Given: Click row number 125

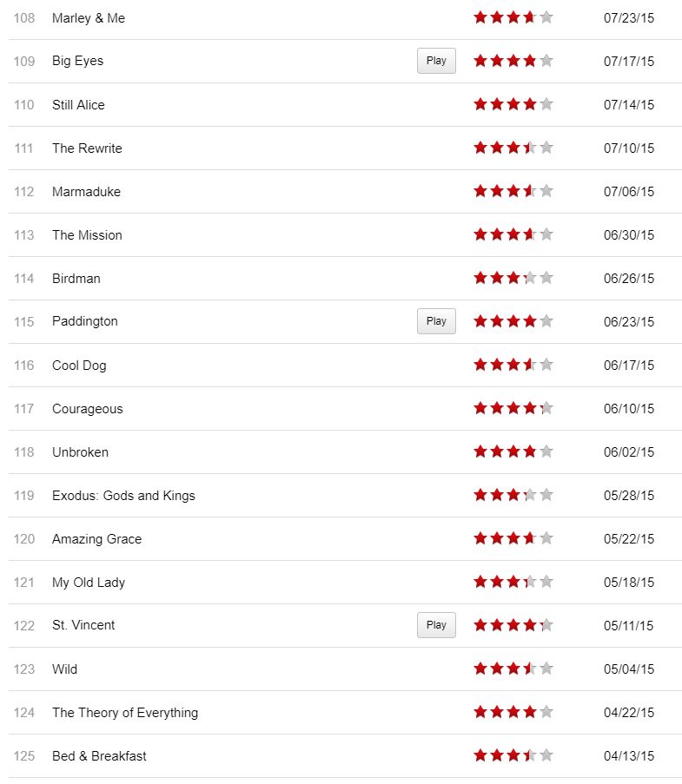Looking at the screenshot, I should coord(24,756).
